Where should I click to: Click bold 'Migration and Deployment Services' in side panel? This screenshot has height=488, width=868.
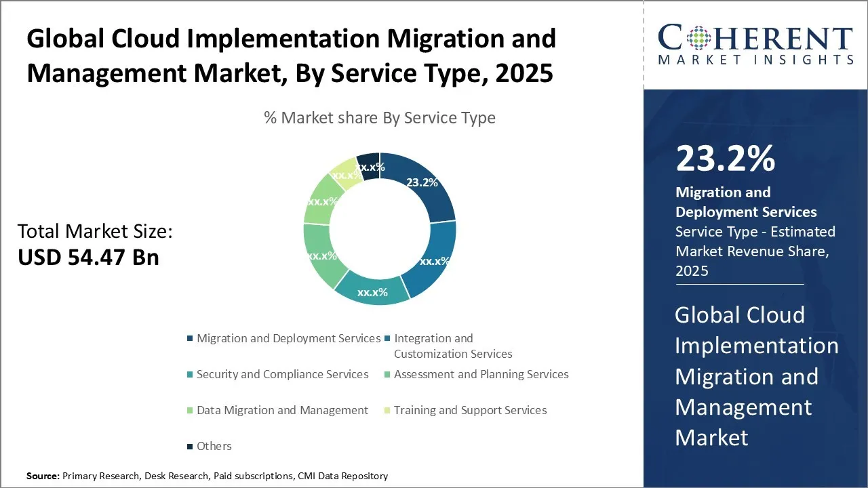point(746,202)
